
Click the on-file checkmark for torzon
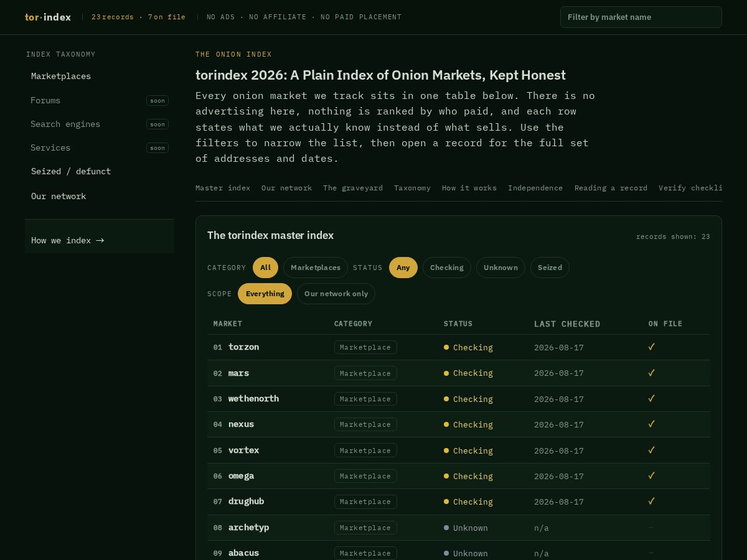pos(651,347)
